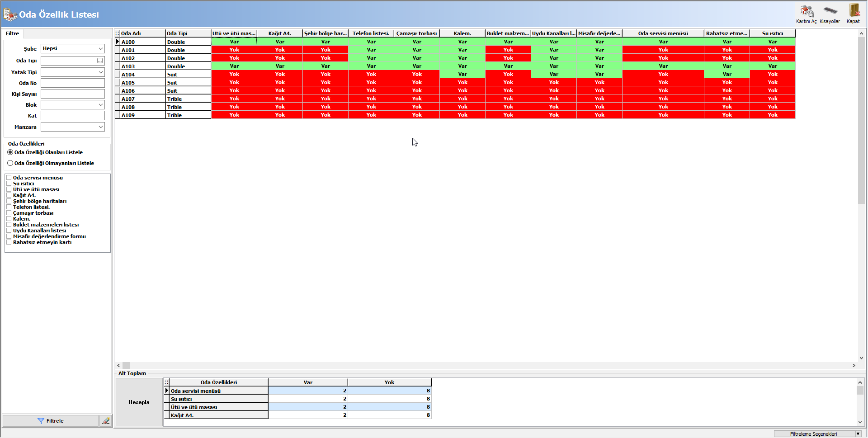Sort by the Oda Adı column header
The width and height of the screenshot is (868, 438).
tap(143, 33)
